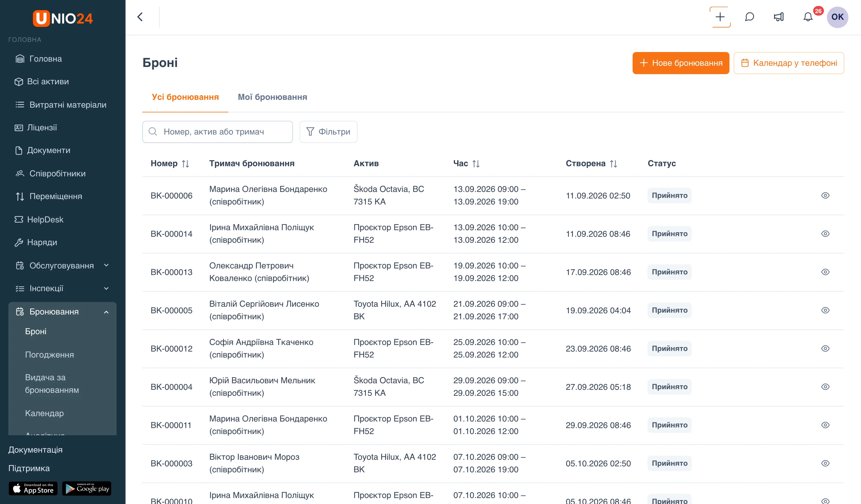The height and width of the screenshot is (504, 861).
Task: Open Календар under Бронювання
Action: pyautogui.click(x=45, y=413)
